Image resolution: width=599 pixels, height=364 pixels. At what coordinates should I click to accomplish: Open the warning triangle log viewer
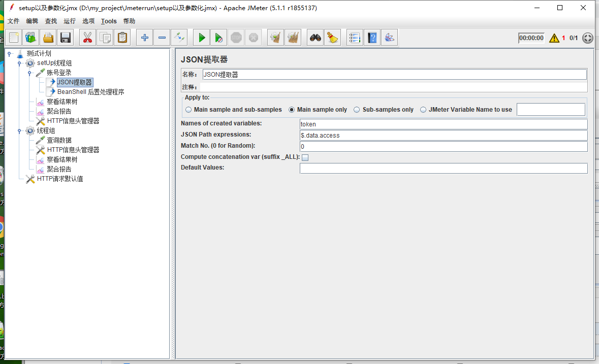pyautogui.click(x=554, y=38)
